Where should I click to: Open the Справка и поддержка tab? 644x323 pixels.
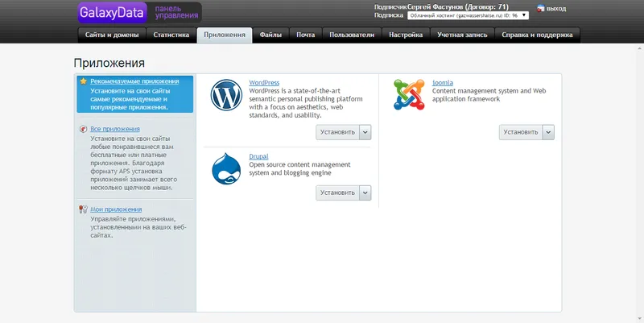click(537, 35)
